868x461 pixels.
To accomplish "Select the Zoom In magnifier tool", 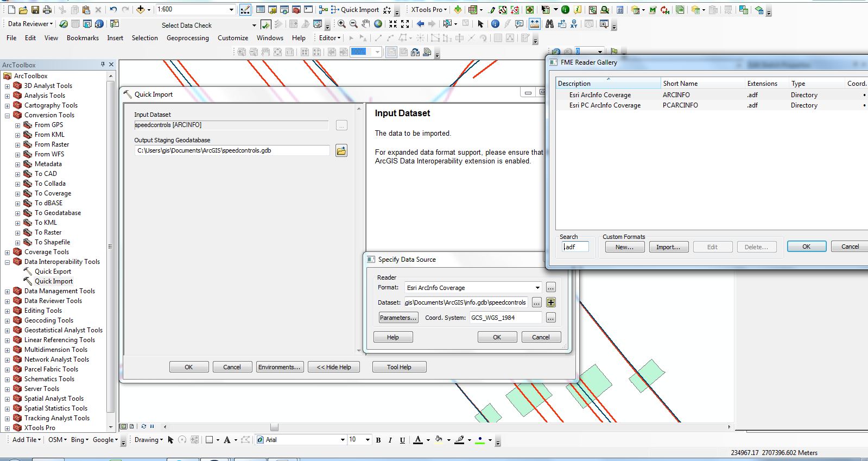I will [341, 24].
